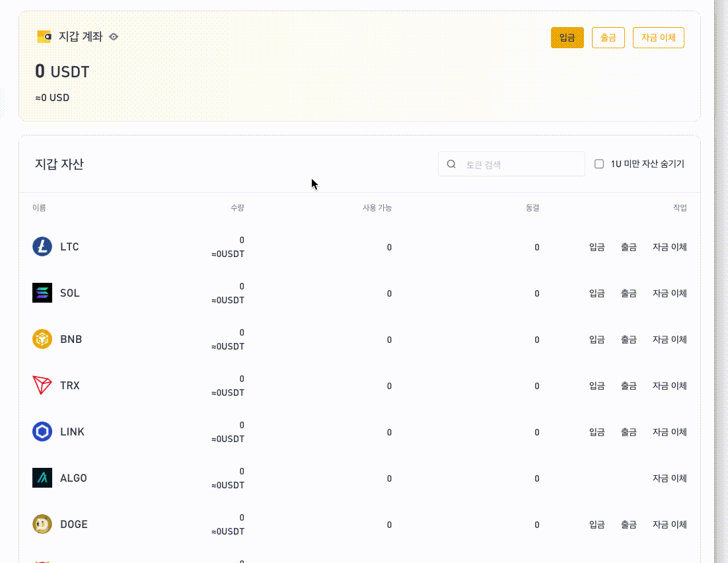Open 입금 for TRX row
The image size is (728, 563).
[597, 385]
